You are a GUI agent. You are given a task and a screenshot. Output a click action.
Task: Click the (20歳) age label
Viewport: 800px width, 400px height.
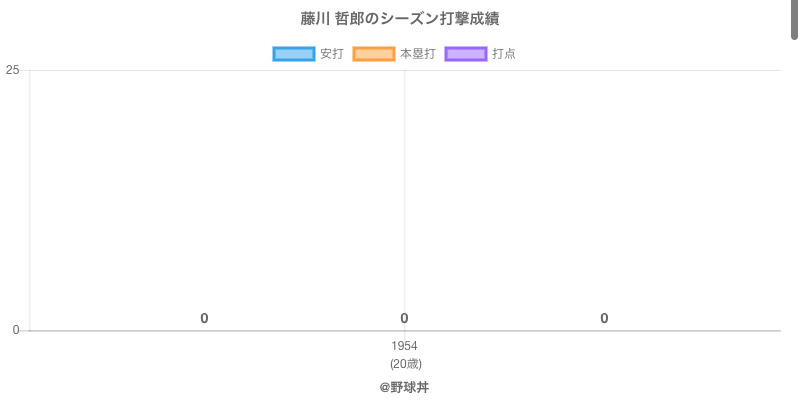point(405,363)
